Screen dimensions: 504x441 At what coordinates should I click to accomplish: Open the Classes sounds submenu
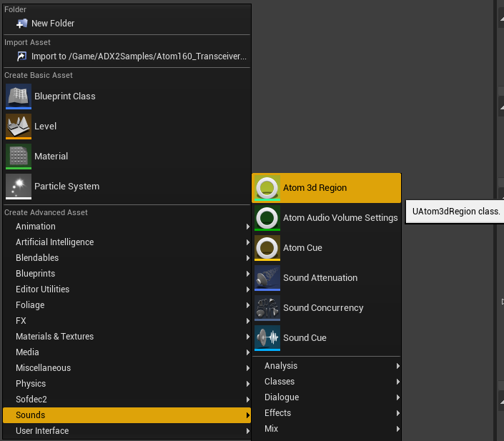[327, 382]
